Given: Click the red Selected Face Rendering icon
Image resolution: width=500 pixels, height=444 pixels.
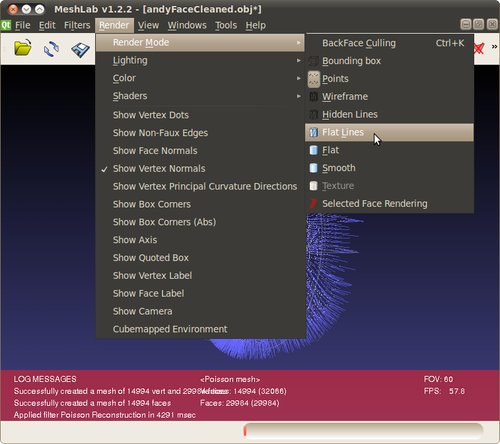Looking at the screenshot, I should [313, 204].
